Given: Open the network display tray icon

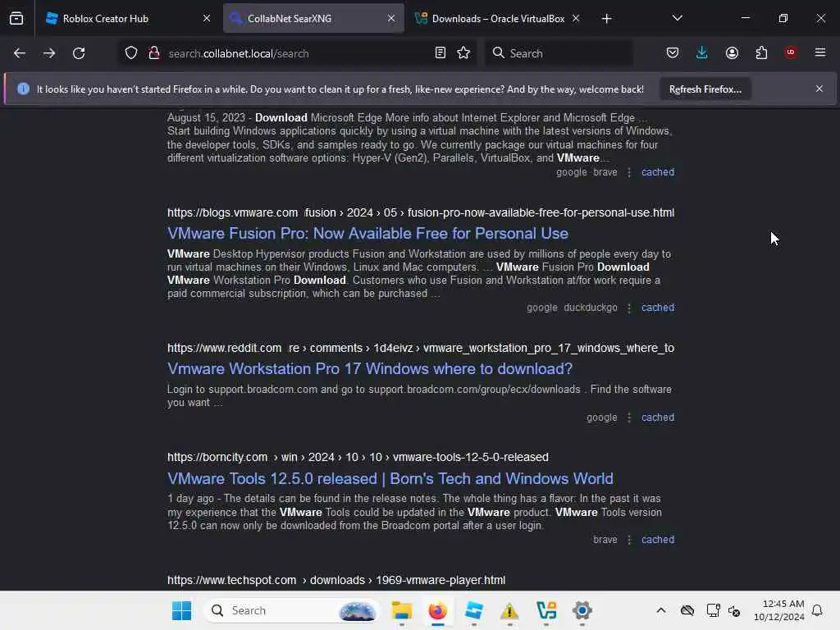Looking at the screenshot, I should 713,610.
